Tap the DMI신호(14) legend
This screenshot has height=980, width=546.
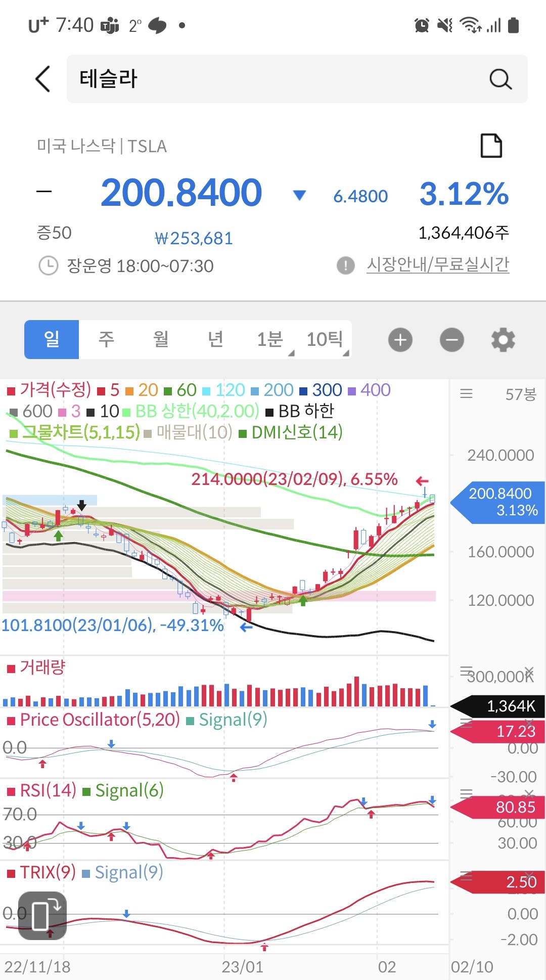[291, 432]
